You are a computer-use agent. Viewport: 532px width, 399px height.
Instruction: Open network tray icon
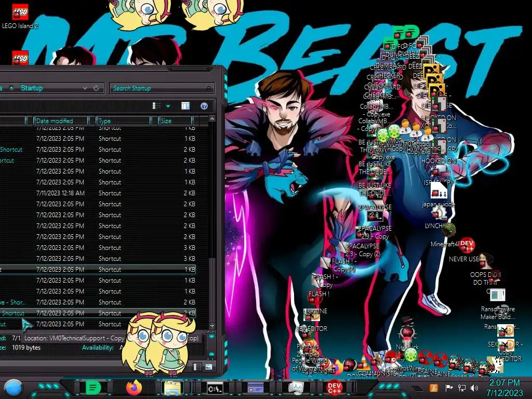(462, 388)
